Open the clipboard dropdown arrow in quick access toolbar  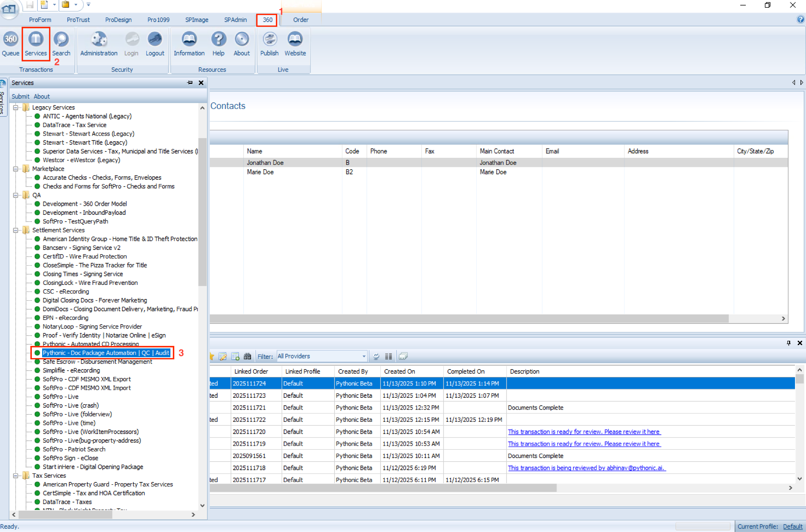click(76, 5)
